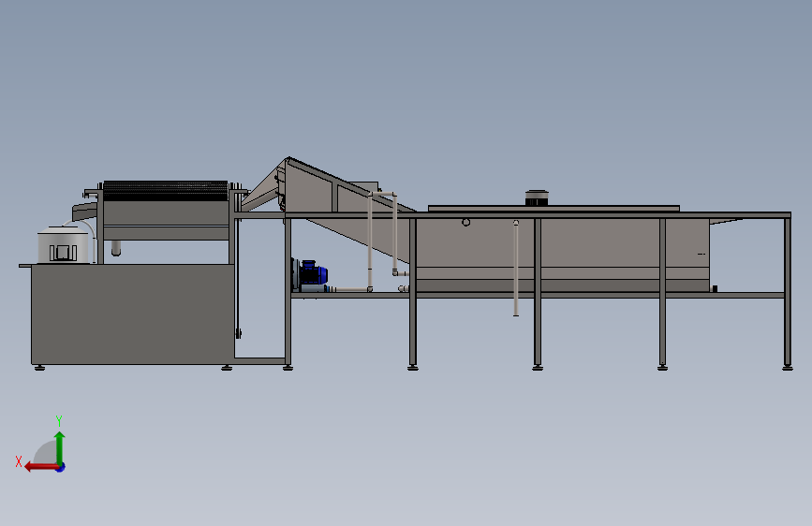Select the rightmost support leg of the frame
Image resolution: width=812 pixels, height=526 pixels.
click(x=787, y=292)
